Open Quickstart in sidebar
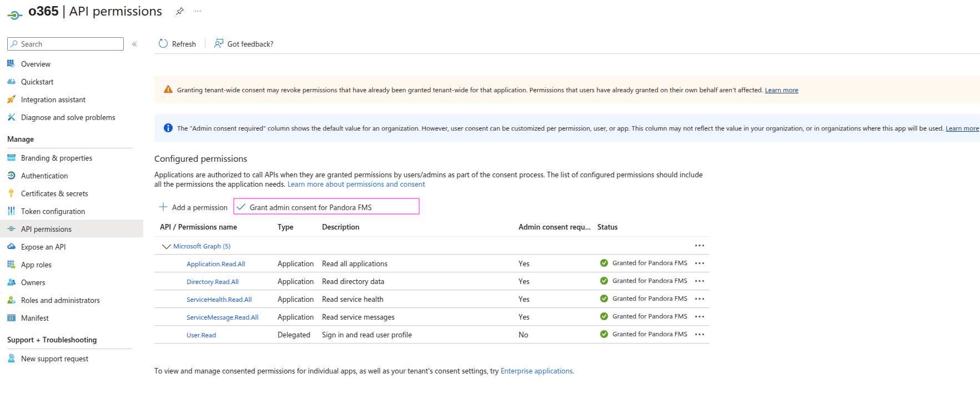 click(37, 82)
